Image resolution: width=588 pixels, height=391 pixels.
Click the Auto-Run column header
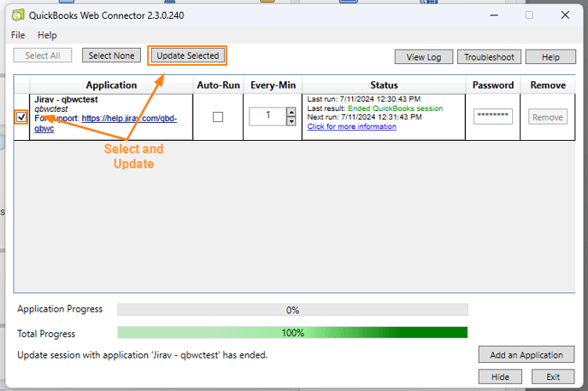coord(218,85)
